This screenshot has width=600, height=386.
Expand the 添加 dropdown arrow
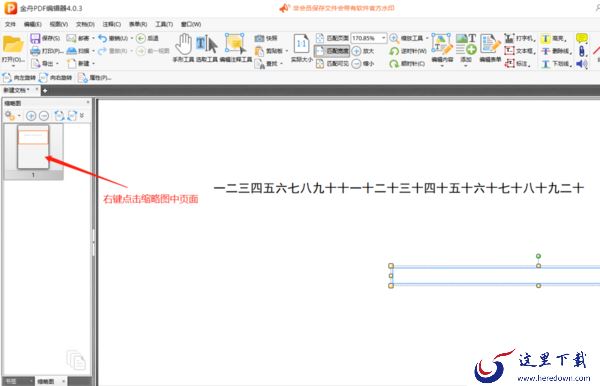(466, 66)
